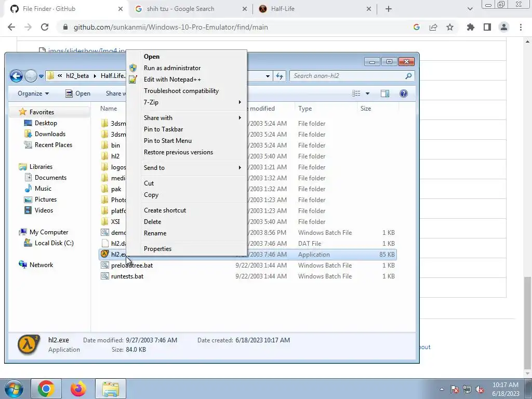This screenshot has height=399, width=532.
Task: Click the Action Center flag icon
Action: pos(454,390)
